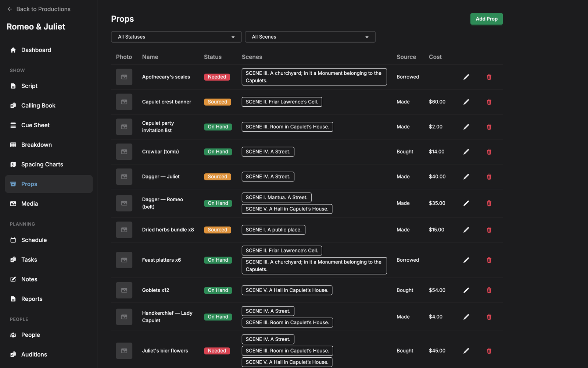The image size is (588, 368).
Task: Click 'SCENE I. A public place.' tag
Action: [273, 230]
